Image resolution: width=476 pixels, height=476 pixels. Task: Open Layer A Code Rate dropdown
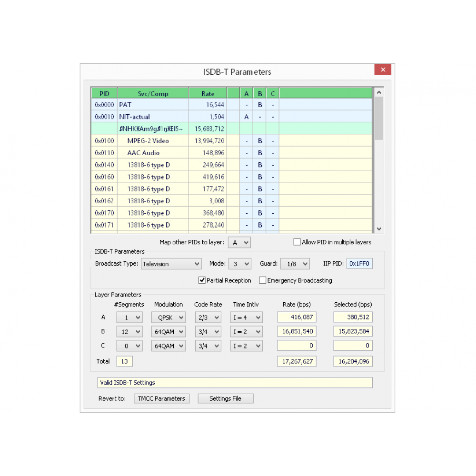click(208, 317)
